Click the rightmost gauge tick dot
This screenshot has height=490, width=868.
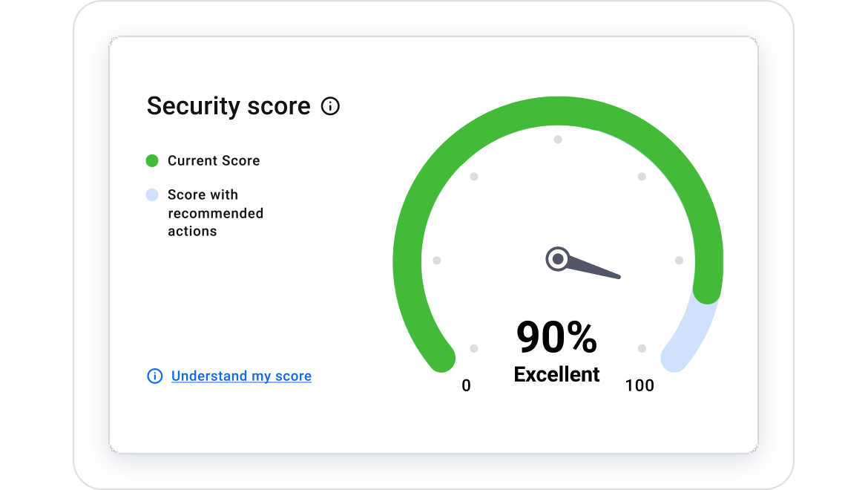click(680, 261)
